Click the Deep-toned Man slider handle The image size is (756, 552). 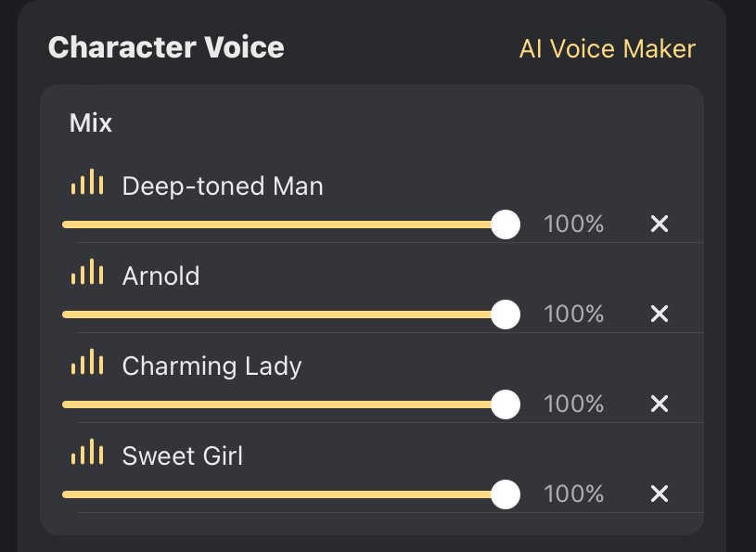(506, 224)
